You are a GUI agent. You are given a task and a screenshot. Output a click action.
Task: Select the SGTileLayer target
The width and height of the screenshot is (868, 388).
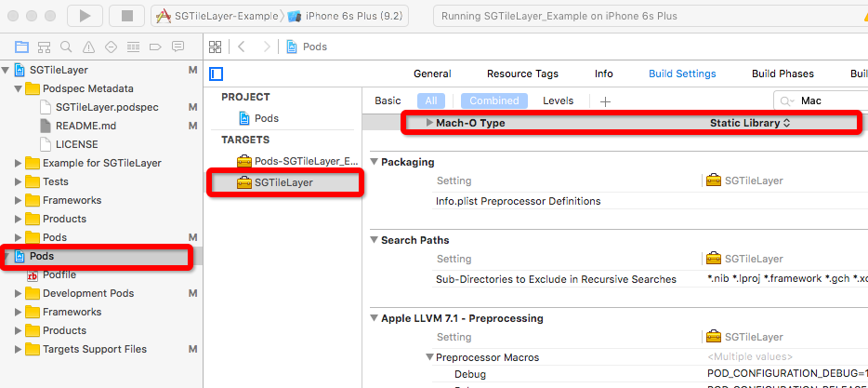(283, 182)
